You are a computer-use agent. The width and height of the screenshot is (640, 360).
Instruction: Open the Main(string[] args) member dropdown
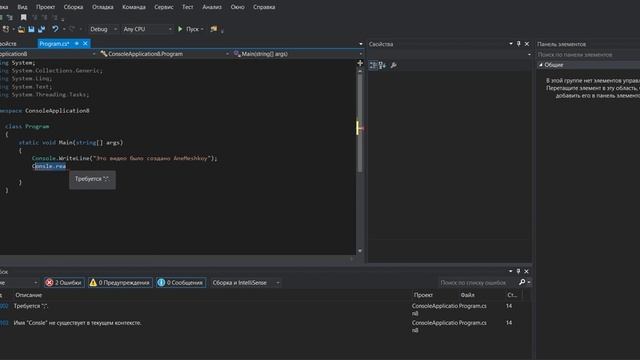point(298,54)
